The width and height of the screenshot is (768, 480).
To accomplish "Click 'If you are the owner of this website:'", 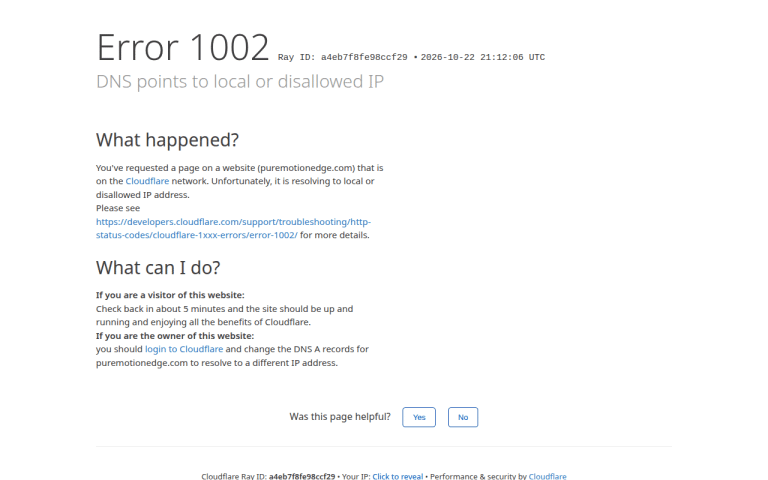I will coord(175,336).
